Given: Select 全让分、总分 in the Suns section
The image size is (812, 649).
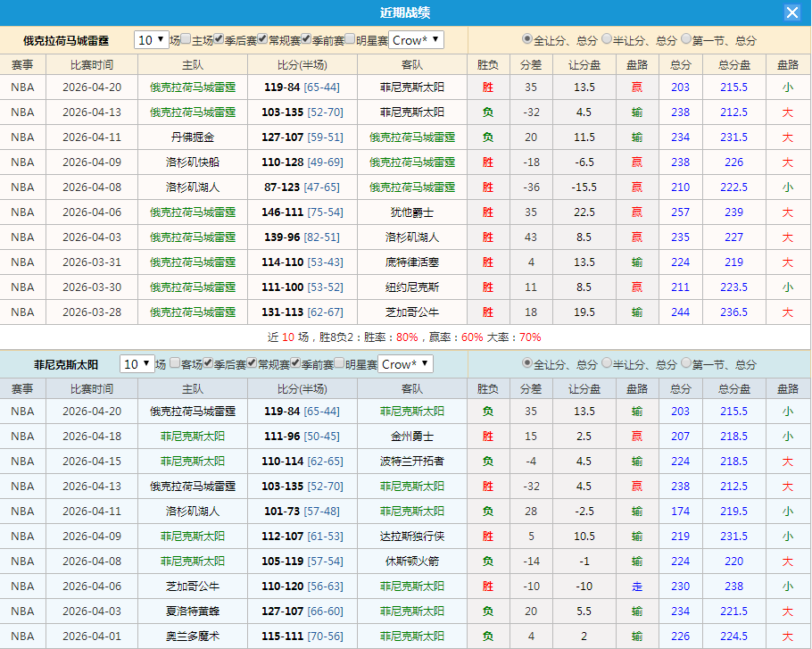Looking at the screenshot, I should [528, 363].
